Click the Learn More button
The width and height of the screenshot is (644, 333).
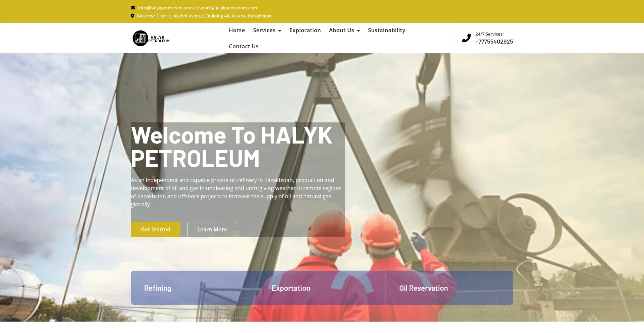[212, 229]
